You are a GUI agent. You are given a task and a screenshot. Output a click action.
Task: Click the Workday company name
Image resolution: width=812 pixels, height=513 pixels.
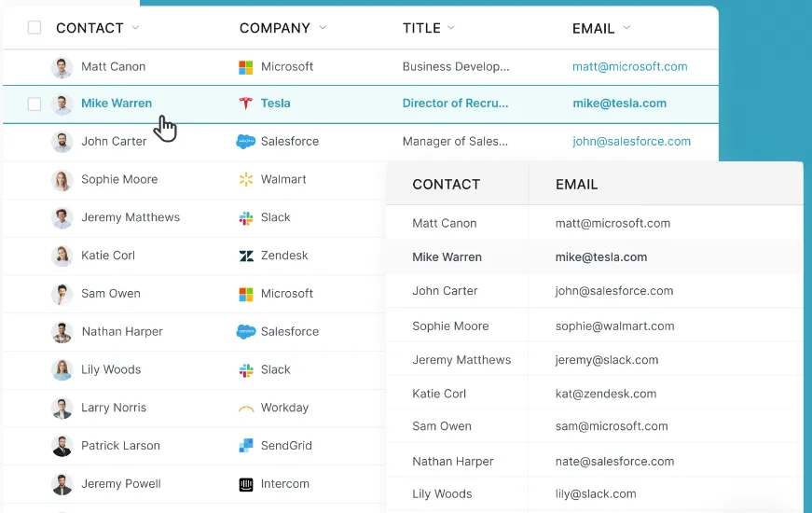click(285, 408)
